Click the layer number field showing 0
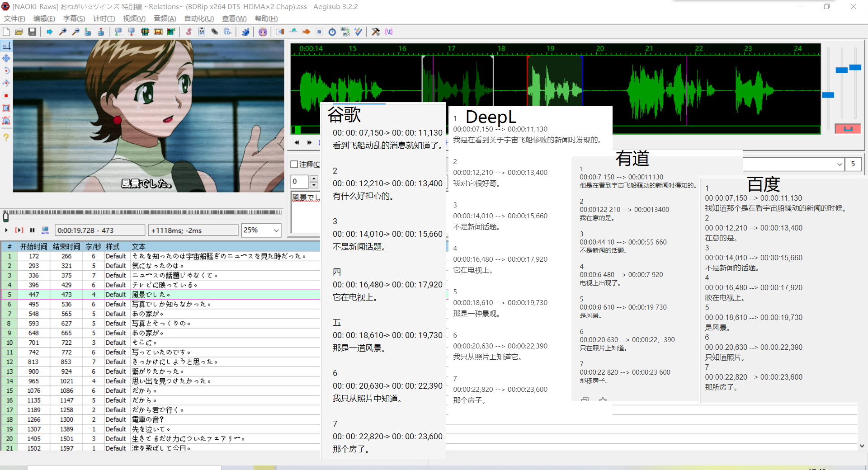The width and height of the screenshot is (868, 470). coord(299,182)
